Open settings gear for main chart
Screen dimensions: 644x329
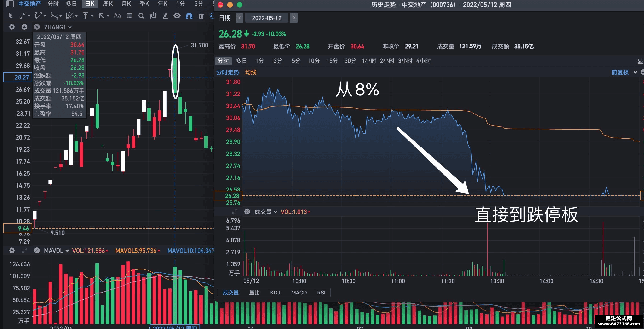(12, 27)
